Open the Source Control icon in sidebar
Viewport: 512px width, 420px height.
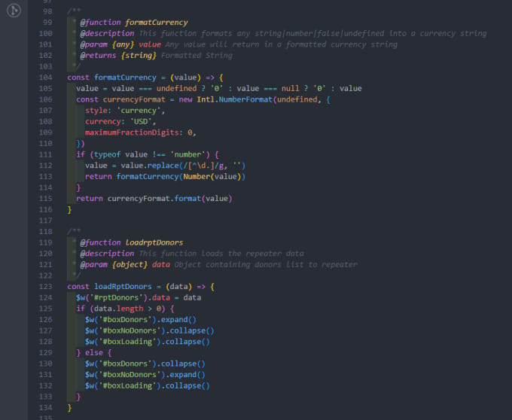pos(14,11)
